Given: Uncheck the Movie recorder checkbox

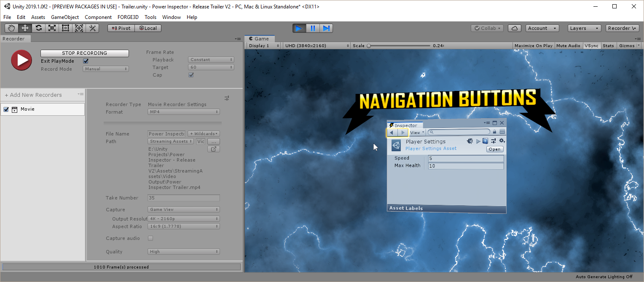Looking at the screenshot, I should pyautogui.click(x=6, y=109).
